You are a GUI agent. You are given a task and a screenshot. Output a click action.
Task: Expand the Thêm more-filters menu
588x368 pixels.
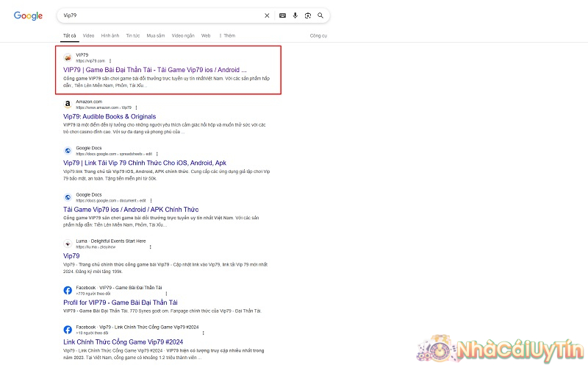227,35
